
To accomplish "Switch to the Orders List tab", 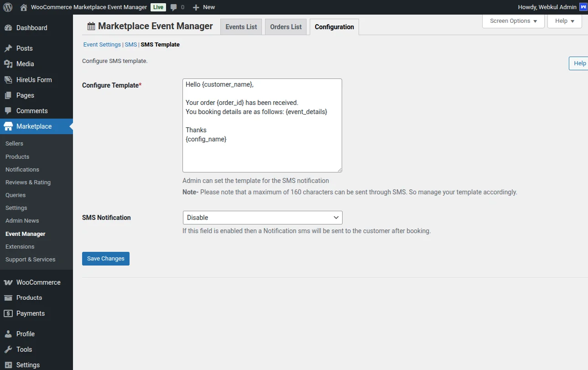I will (285, 26).
